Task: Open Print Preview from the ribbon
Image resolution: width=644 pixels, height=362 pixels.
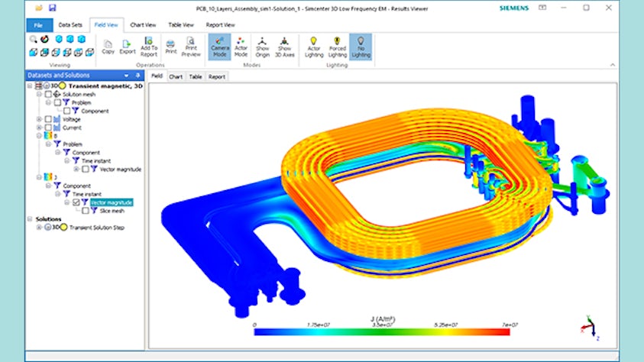Action: 191,47
